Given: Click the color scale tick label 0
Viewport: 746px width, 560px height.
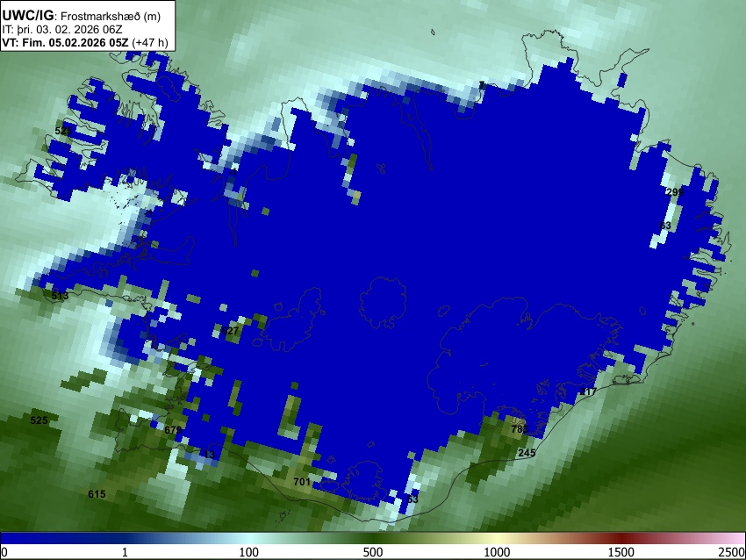Looking at the screenshot, I should click(4, 552).
